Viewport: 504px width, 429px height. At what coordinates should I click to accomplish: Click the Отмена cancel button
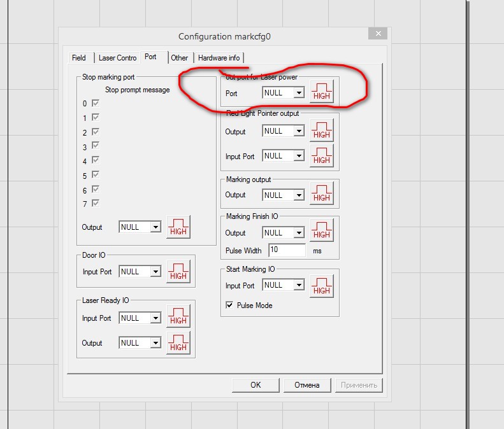[x=307, y=384]
